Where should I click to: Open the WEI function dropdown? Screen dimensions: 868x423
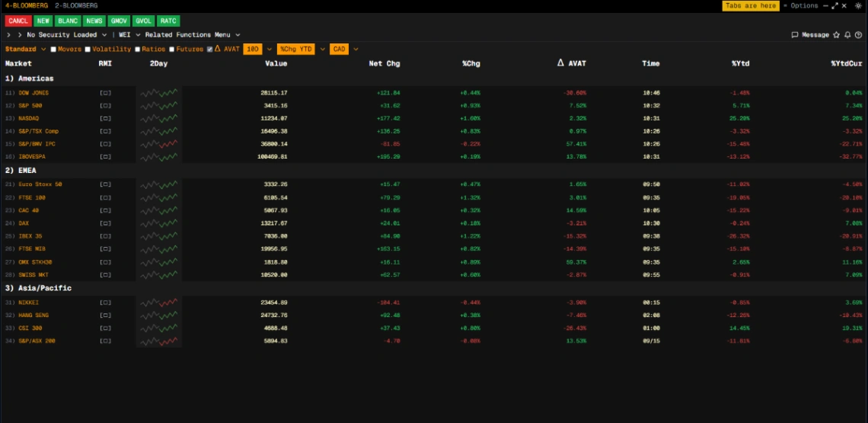coord(129,35)
